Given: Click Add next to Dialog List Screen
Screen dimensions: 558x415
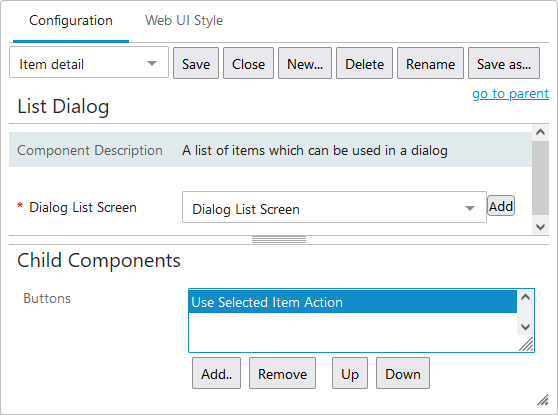Looking at the screenshot, I should (x=501, y=206).
